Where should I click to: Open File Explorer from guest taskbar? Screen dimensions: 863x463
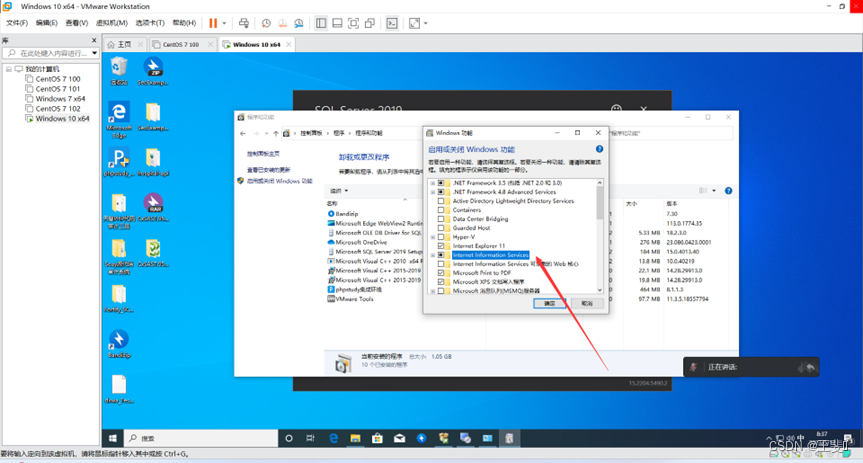(x=355, y=438)
